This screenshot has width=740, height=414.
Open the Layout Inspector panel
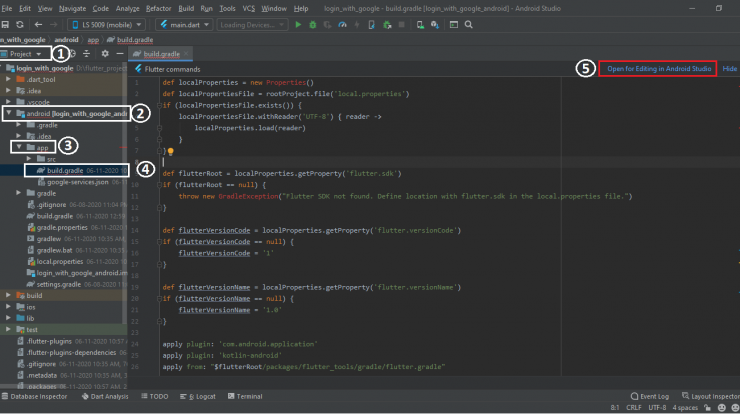(x=711, y=397)
